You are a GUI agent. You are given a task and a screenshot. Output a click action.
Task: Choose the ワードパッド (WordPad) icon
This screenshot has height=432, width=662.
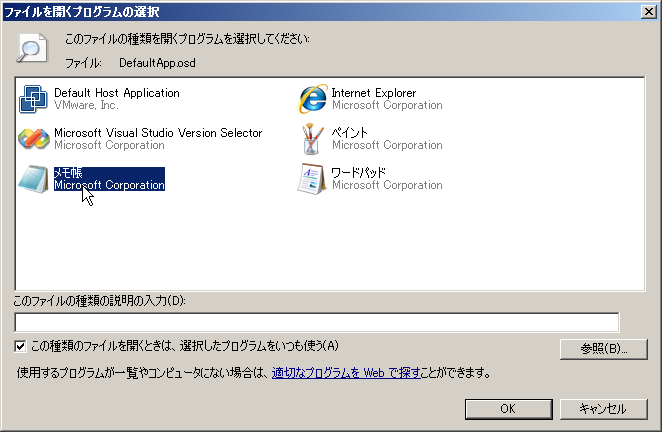point(312,179)
